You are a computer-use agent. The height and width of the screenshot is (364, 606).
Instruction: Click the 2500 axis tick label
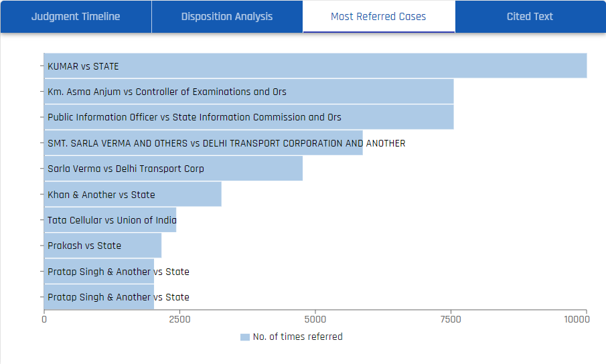(x=179, y=320)
